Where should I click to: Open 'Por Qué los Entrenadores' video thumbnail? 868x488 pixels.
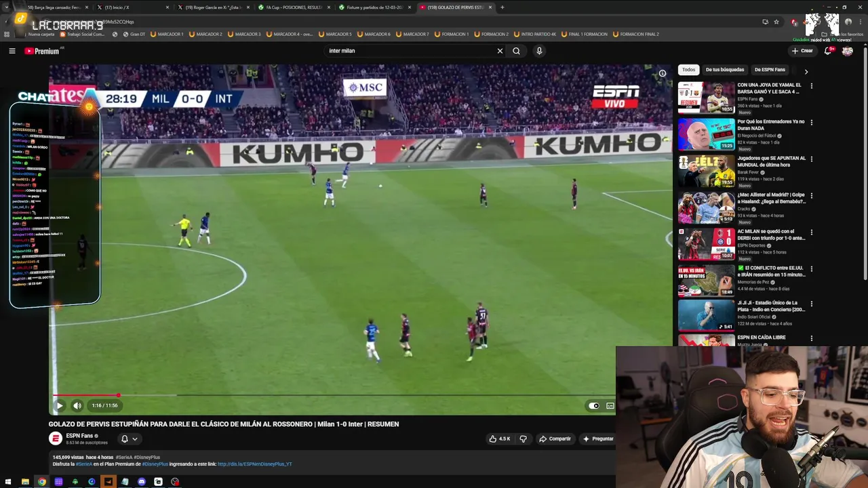[x=706, y=134]
